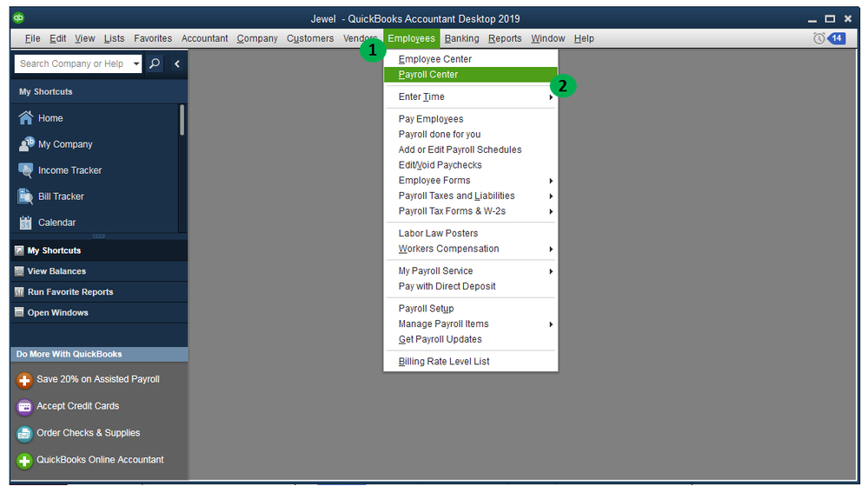Expand Payroll Tax Forms & W-2s arrow
868x493 pixels.
pos(551,211)
